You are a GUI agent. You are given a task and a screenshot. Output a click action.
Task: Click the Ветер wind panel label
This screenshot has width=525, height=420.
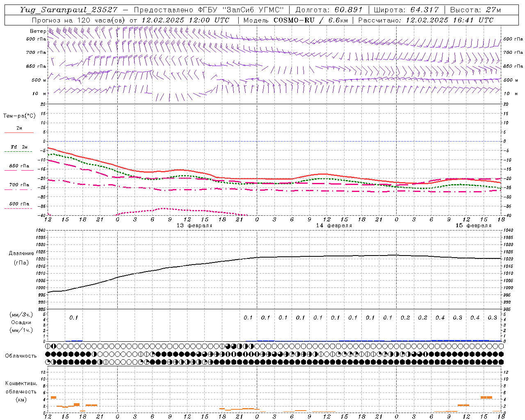(38, 31)
